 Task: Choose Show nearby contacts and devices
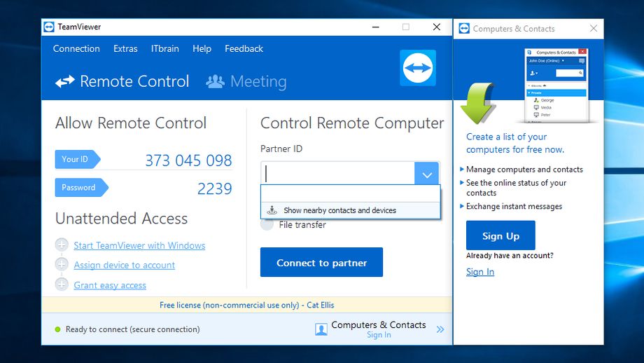click(x=350, y=210)
